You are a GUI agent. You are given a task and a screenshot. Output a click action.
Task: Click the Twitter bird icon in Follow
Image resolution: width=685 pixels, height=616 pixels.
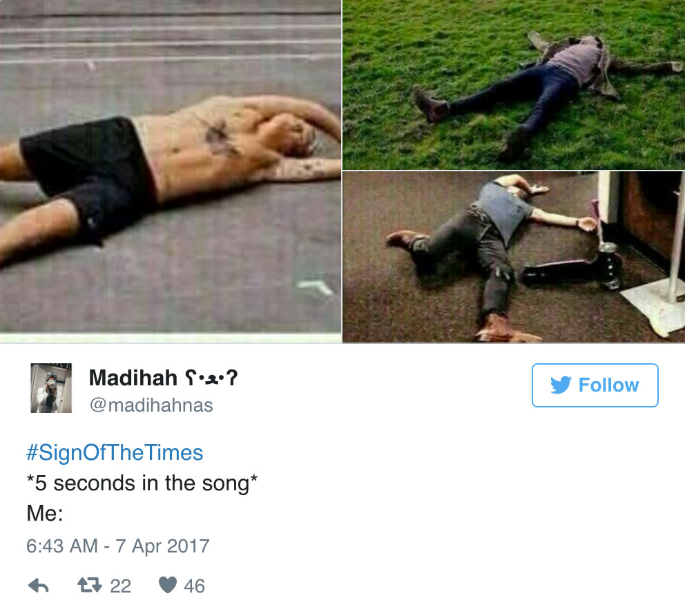pyautogui.click(x=561, y=385)
